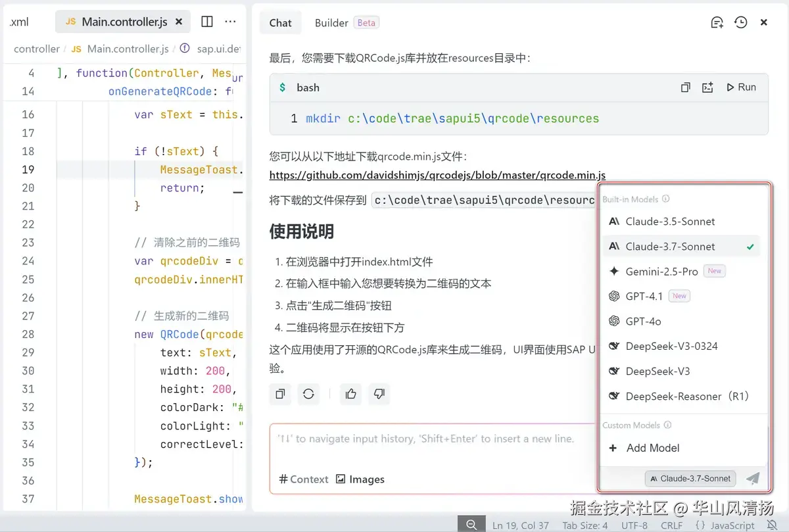Select Claude-3.5-Sonnet model

tap(681, 222)
